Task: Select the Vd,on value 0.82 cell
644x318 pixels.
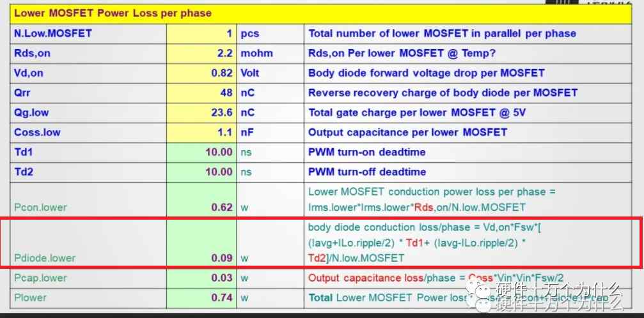Action: coord(201,73)
